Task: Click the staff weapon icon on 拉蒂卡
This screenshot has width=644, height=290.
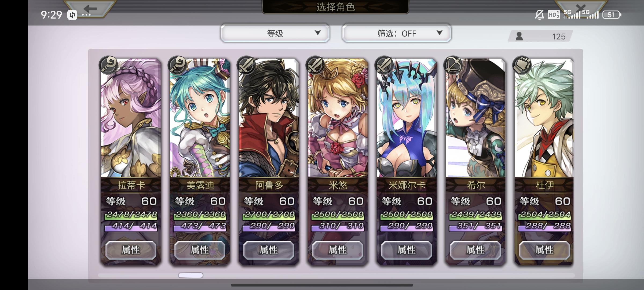Action: pos(108,65)
